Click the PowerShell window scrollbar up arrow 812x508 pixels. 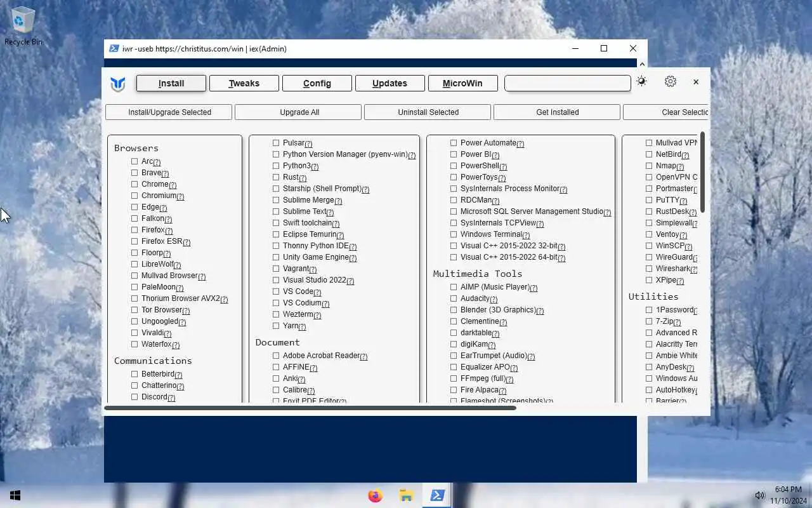click(x=642, y=63)
